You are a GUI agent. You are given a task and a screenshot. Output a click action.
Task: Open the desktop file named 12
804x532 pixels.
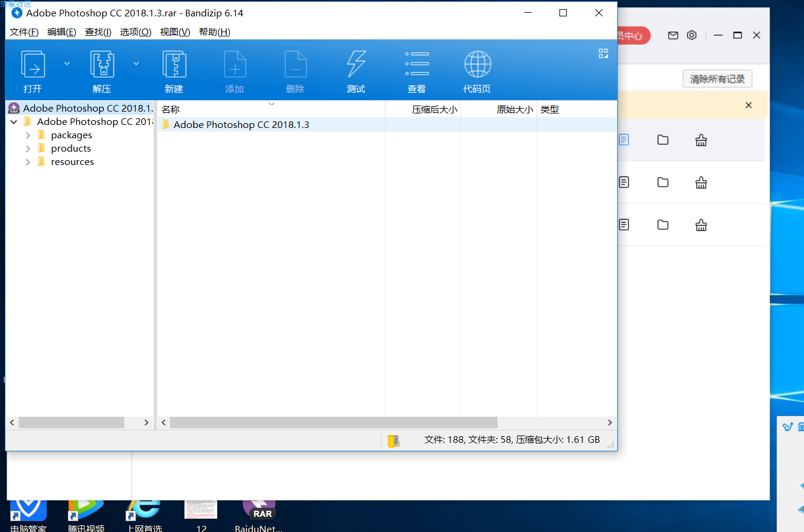click(x=201, y=516)
